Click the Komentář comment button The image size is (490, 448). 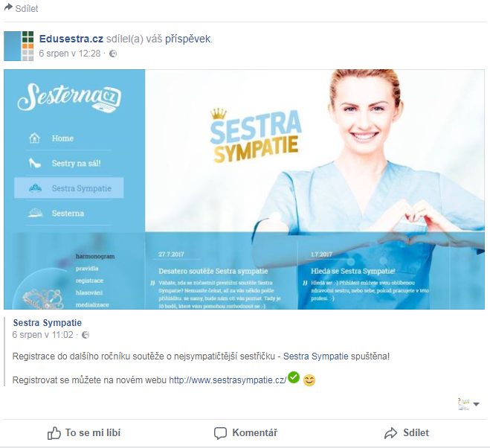[245, 433]
